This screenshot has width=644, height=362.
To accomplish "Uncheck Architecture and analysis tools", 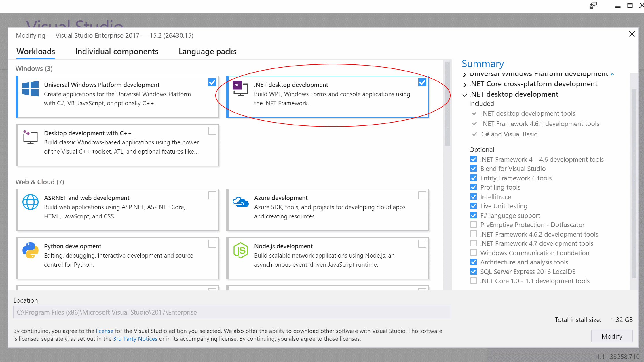I will click(473, 262).
